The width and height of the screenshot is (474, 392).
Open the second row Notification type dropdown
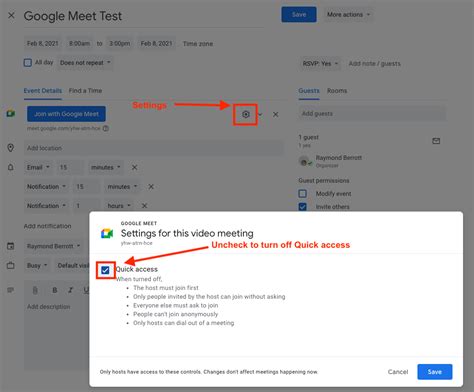pos(46,187)
